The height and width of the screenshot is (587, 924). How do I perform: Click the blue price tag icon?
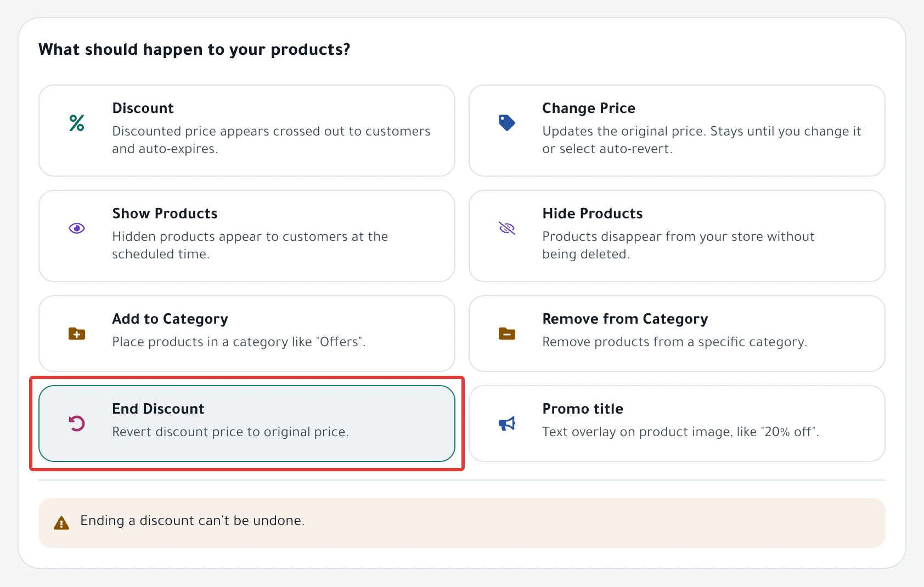click(x=506, y=123)
